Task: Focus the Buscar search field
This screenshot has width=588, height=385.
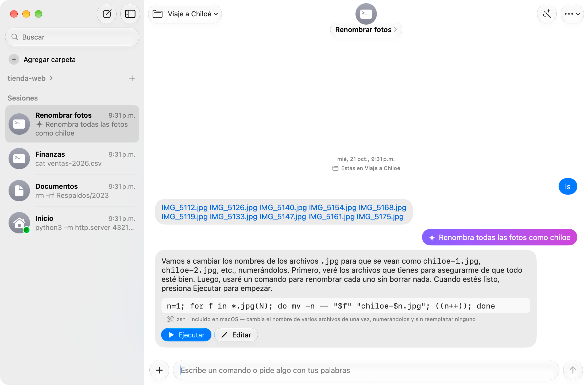Action: pos(72,37)
